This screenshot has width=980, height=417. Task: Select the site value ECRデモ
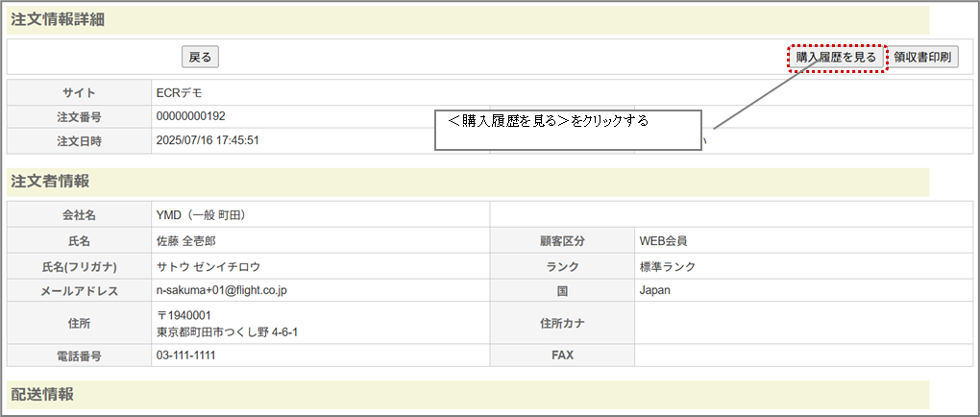179,93
